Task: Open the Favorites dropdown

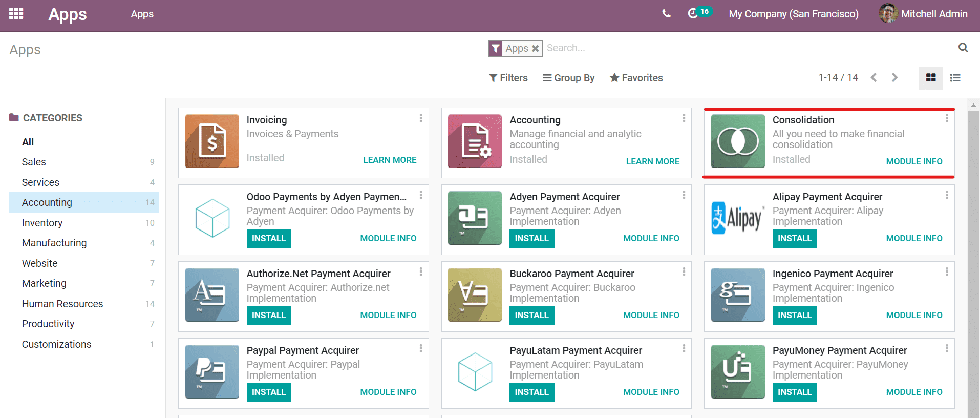Action: coord(636,78)
